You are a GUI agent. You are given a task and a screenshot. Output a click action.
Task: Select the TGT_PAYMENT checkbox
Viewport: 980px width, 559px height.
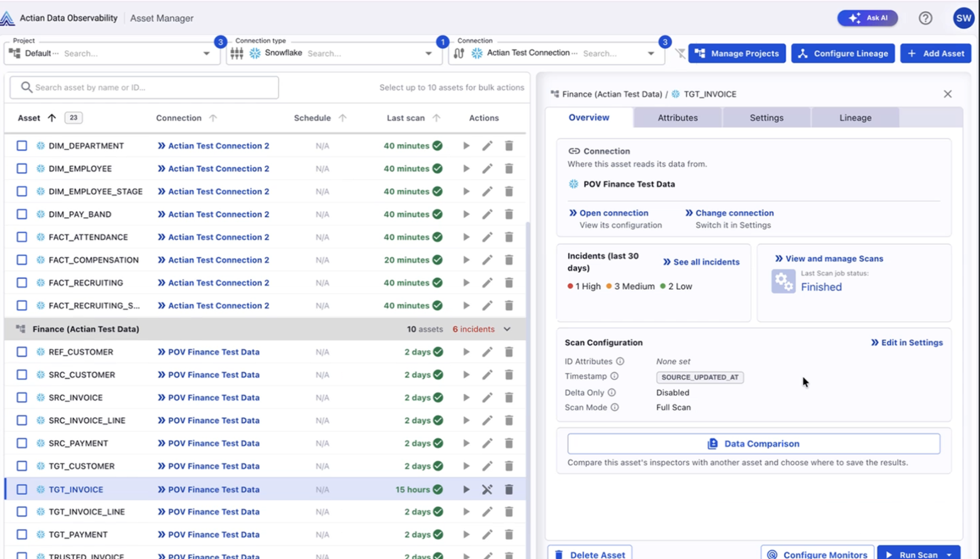22,535
